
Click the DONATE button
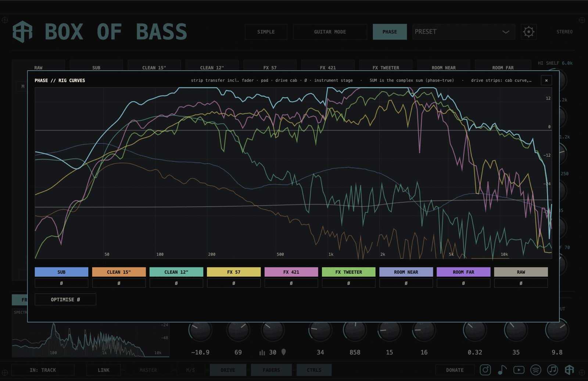(455, 370)
